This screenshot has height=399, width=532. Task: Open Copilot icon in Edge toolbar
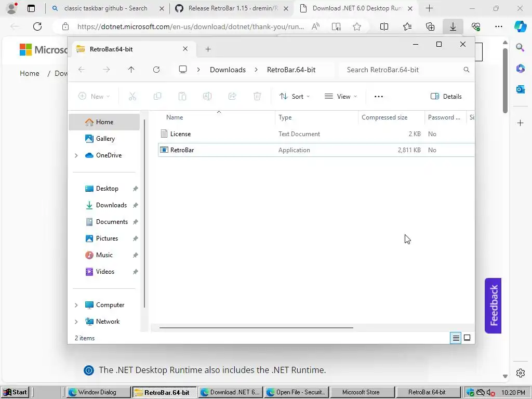tap(520, 26)
